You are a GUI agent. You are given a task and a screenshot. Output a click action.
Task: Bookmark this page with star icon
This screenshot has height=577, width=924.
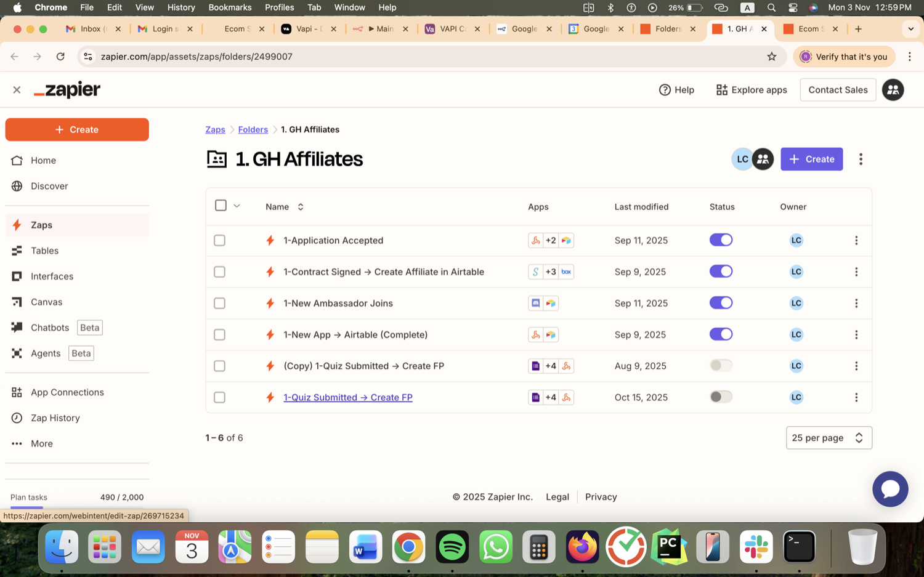point(772,57)
